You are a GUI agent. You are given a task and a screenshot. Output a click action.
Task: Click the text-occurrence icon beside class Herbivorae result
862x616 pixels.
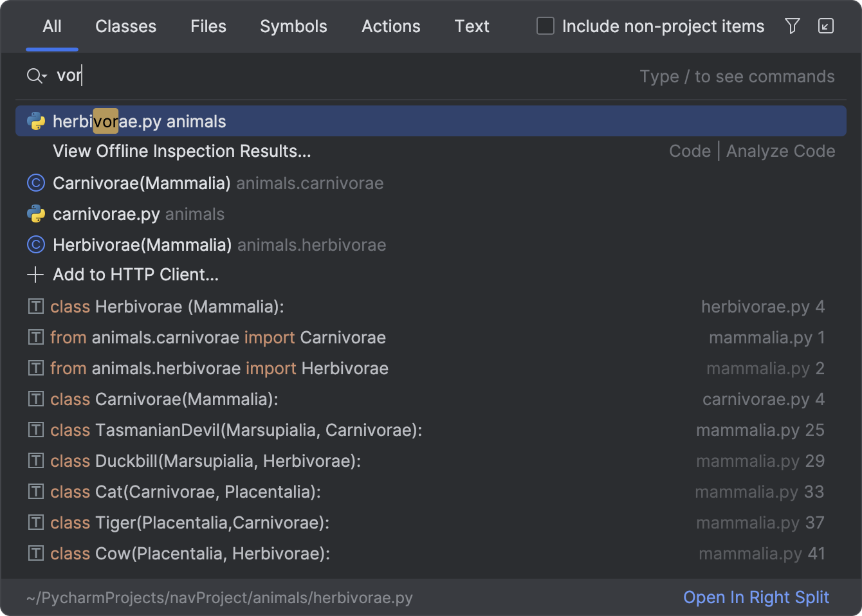pos(36,307)
